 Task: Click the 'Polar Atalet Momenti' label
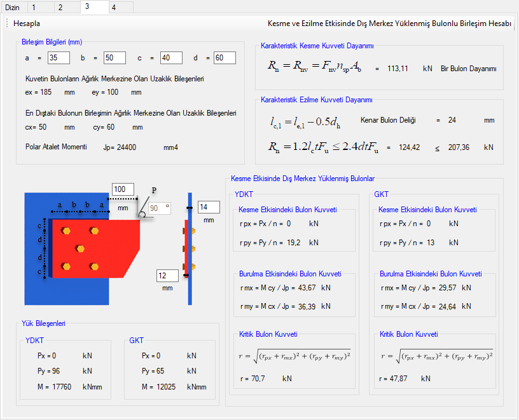click(56, 147)
